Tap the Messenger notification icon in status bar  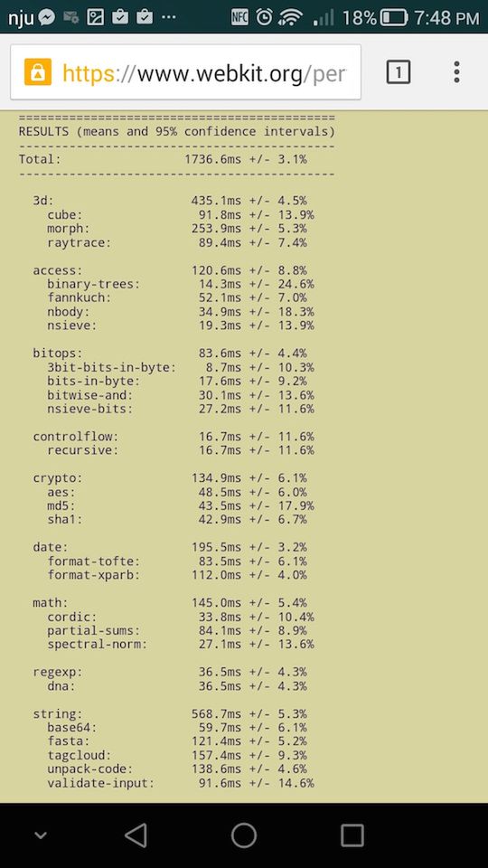point(48,18)
